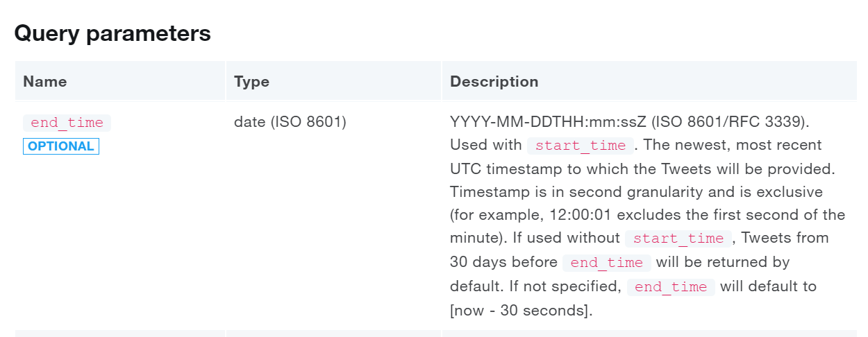The width and height of the screenshot is (868, 337).
Task: Click the Name column header
Action: 45,81
